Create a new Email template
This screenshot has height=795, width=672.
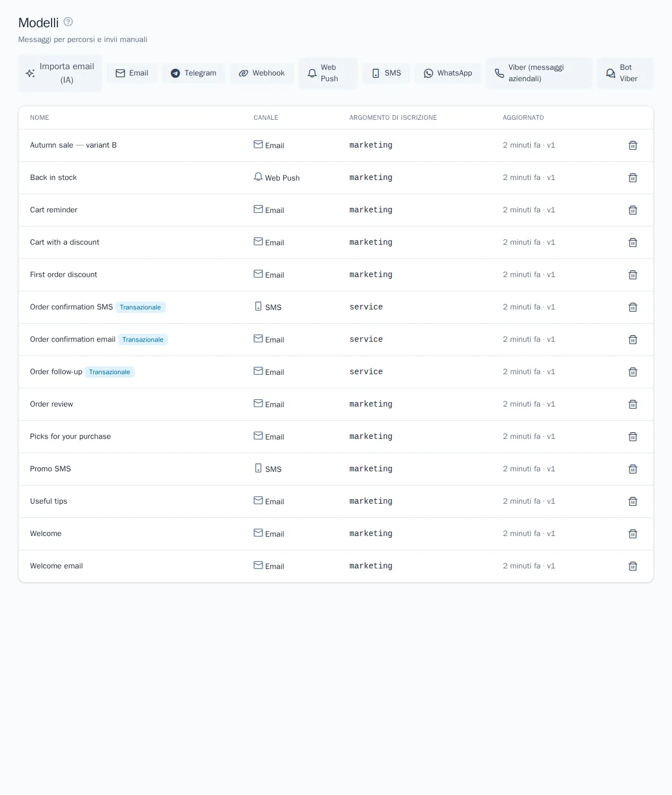click(x=132, y=73)
